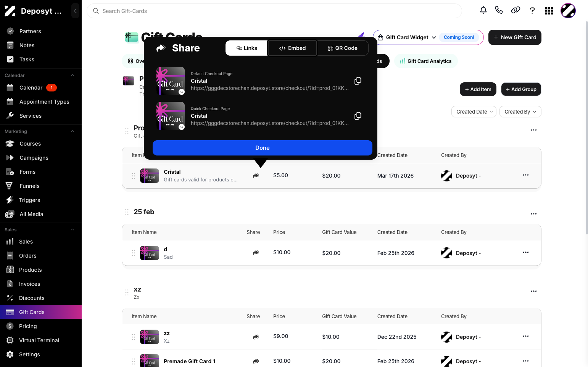
Task: Switch to the Embed tab
Action: coord(292,48)
